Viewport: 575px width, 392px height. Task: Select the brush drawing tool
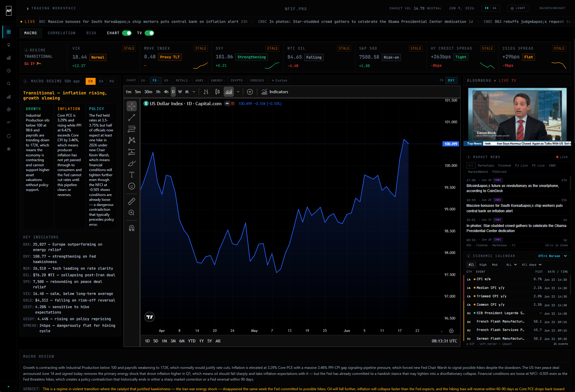tap(132, 163)
